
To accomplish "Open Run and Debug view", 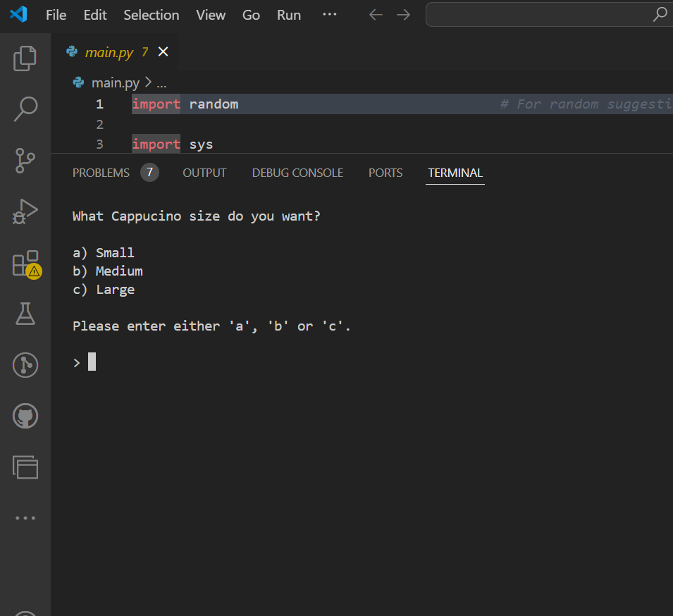I will pos(25,211).
